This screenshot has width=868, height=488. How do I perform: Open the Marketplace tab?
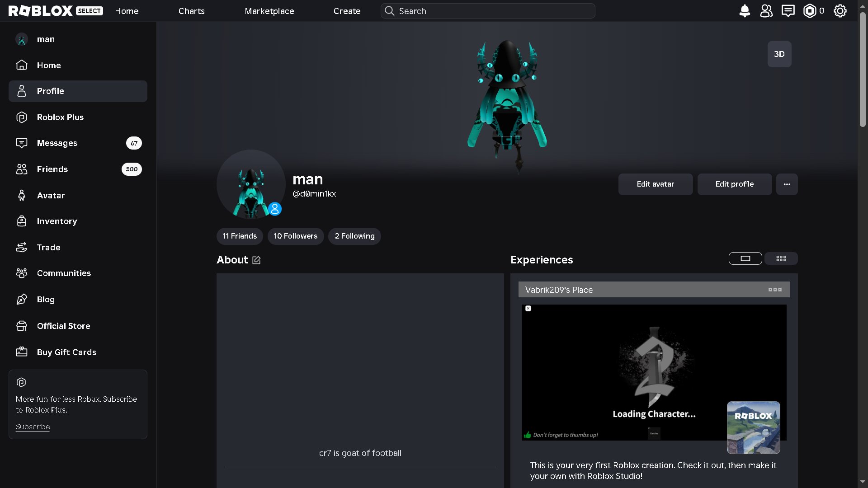[x=269, y=11]
